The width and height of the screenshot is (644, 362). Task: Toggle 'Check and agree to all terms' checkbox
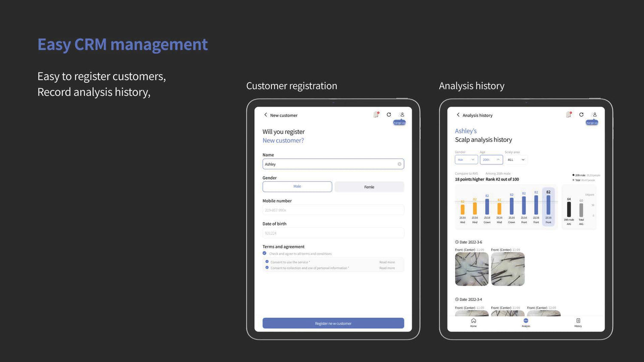coord(264,253)
